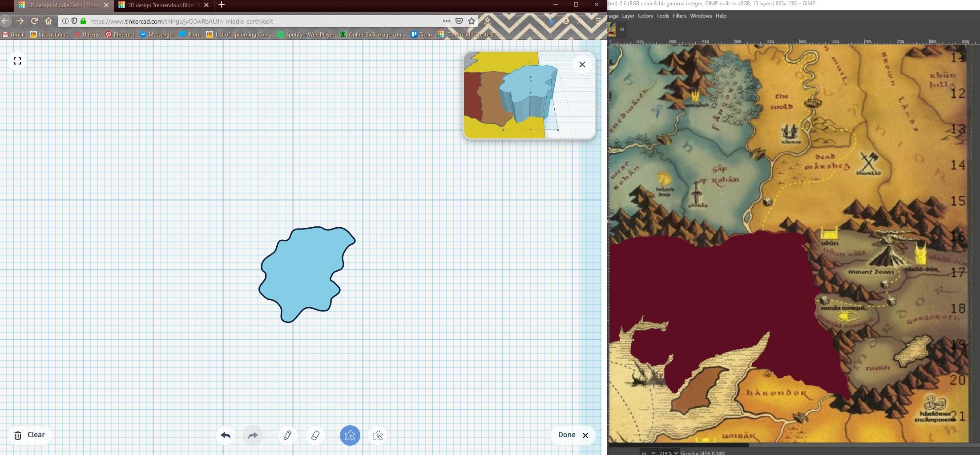The height and width of the screenshot is (455, 980).
Task: Open the Udemy bookmark
Action: (x=87, y=34)
